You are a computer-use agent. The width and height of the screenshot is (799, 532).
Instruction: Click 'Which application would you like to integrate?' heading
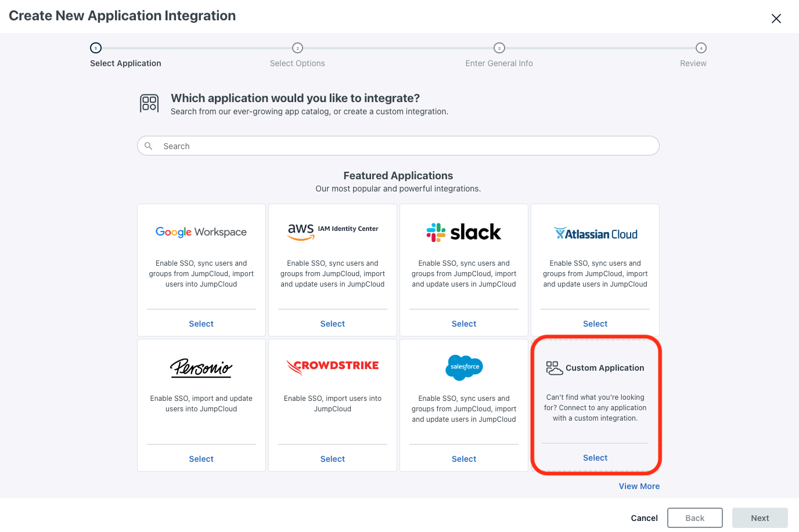click(x=295, y=98)
